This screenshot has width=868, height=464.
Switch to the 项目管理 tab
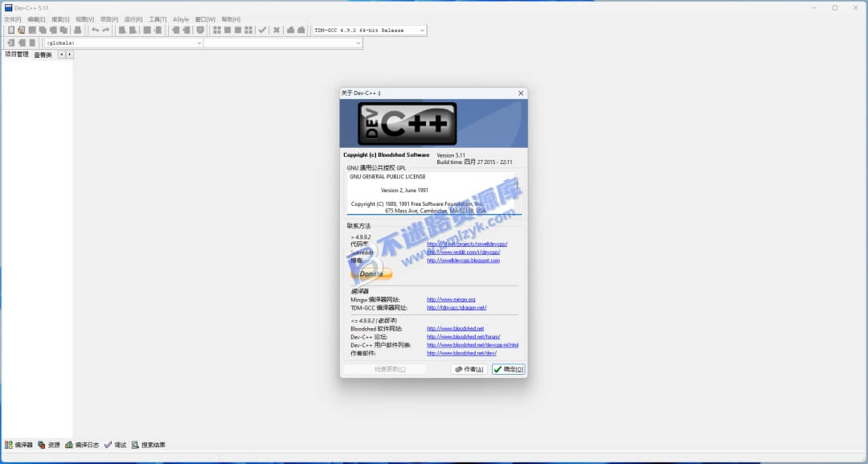point(17,54)
